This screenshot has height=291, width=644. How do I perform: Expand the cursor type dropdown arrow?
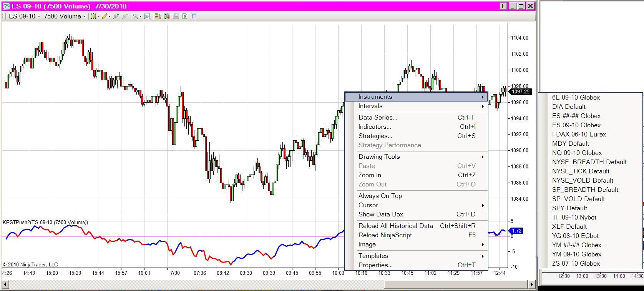click(x=140, y=16)
